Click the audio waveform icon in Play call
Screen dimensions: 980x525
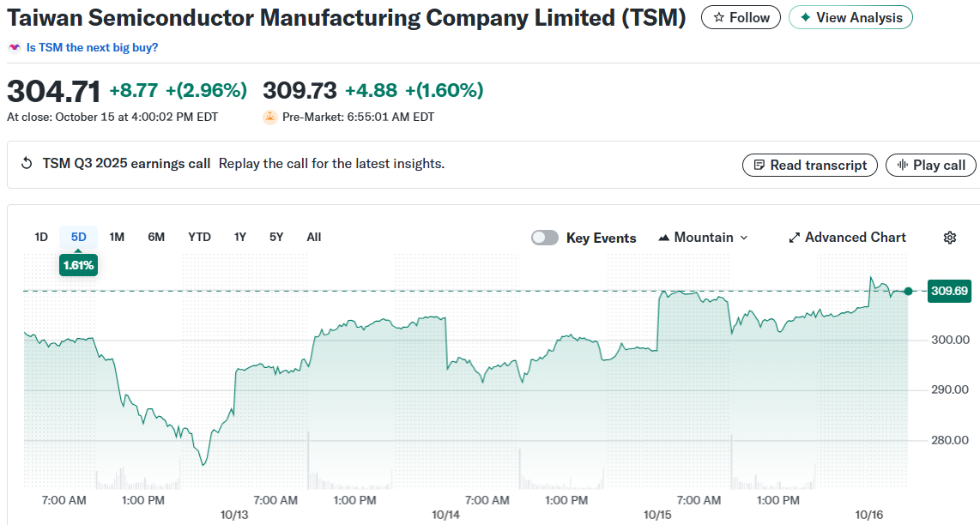click(x=903, y=165)
